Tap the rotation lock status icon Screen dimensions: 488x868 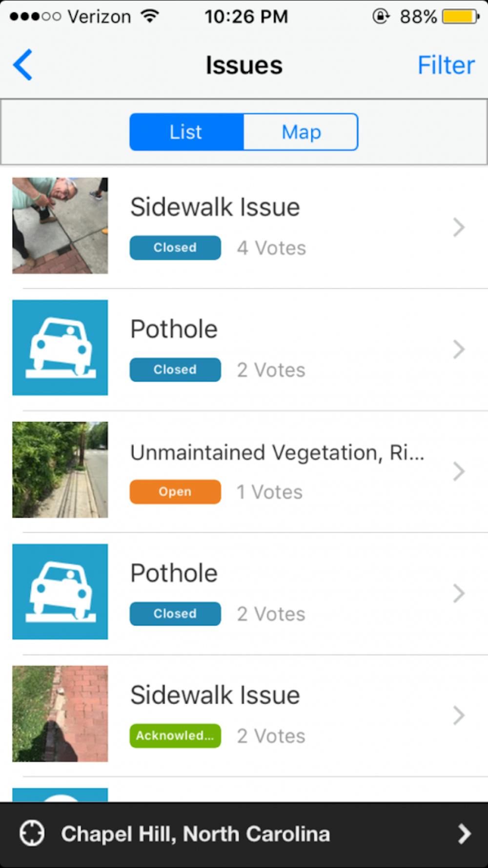click(381, 17)
